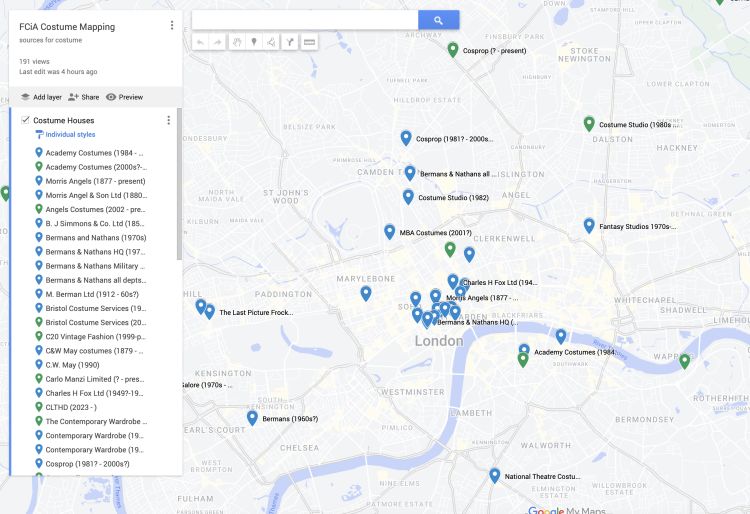750x514 pixels.
Task: Click green pin near Wapping
Action: [685, 361]
